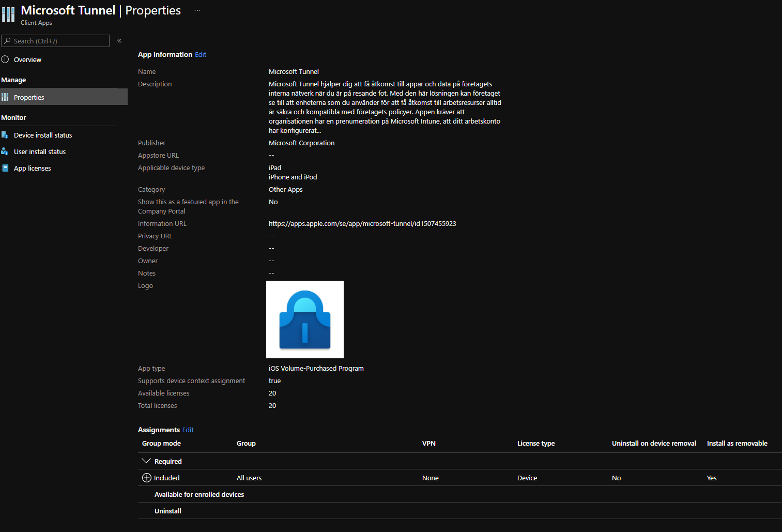The width and height of the screenshot is (782, 532).
Task: Click the search magnifier icon
Action: click(x=8, y=41)
